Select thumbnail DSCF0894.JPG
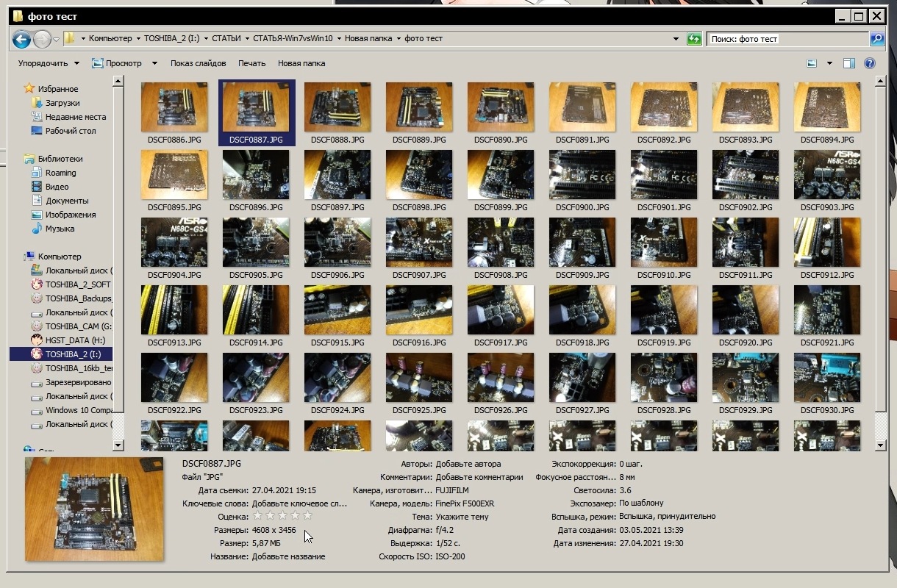This screenshot has width=897, height=588. pyautogui.click(x=827, y=113)
